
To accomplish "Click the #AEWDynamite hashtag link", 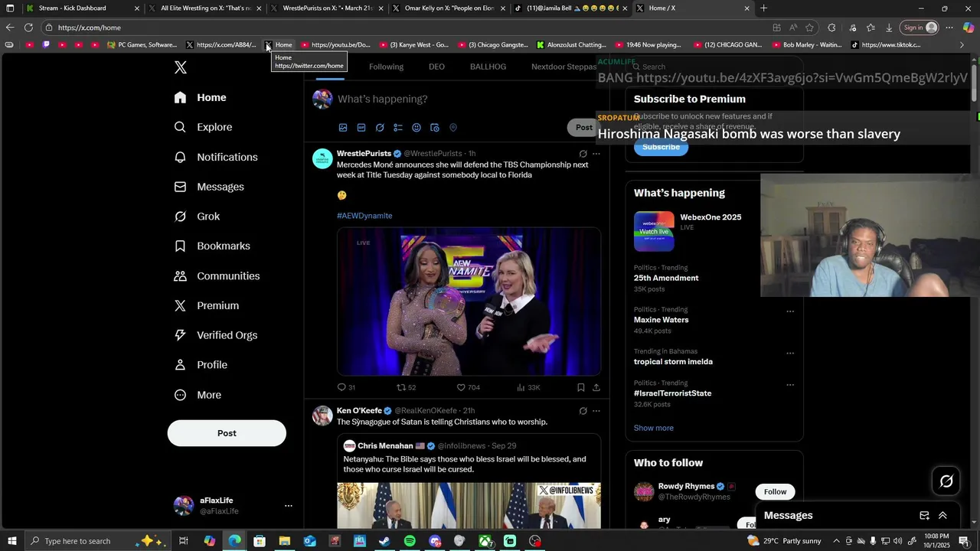I will (x=364, y=216).
